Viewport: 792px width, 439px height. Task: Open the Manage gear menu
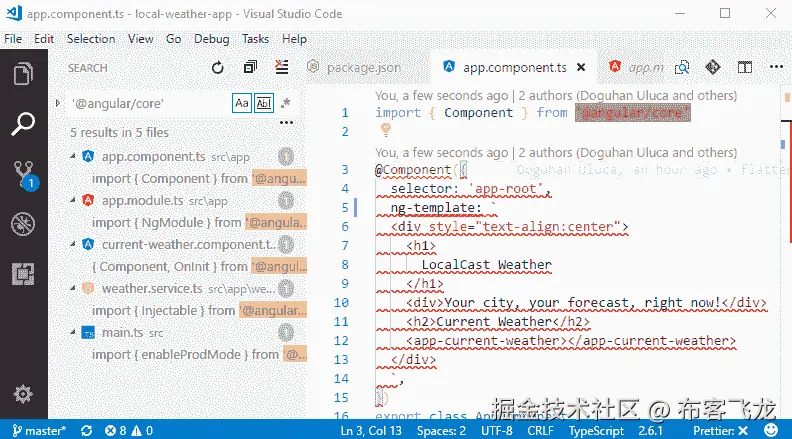tap(23, 394)
